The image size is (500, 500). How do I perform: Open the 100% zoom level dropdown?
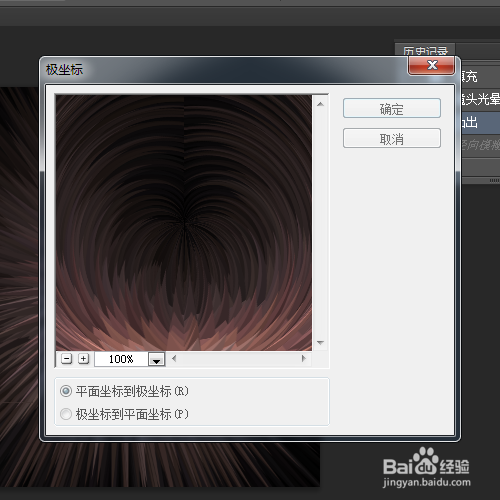[157, 359]
